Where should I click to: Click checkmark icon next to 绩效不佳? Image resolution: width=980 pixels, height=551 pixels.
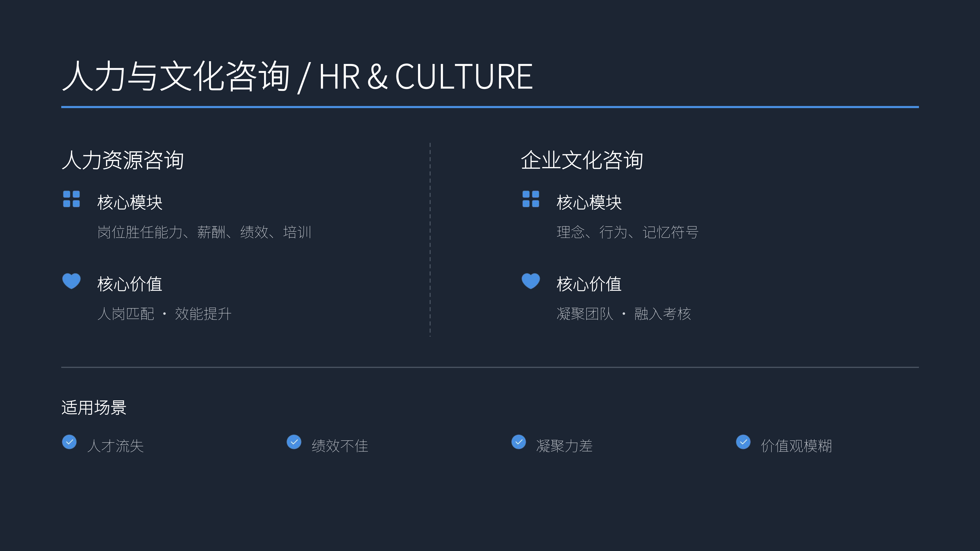coord(294,442)
